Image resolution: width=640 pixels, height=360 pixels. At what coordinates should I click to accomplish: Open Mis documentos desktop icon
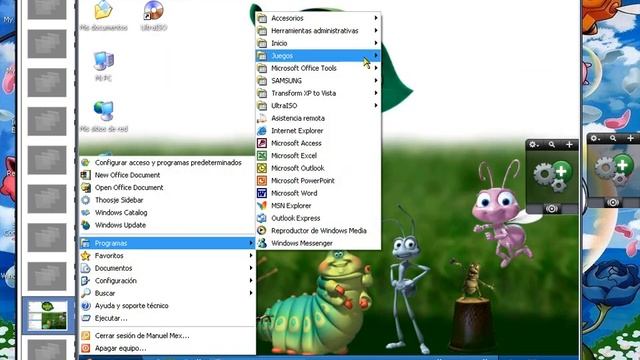tap(104, 11)
